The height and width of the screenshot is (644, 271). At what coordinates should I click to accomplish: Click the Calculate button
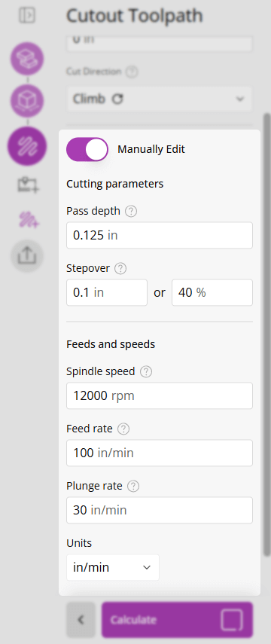(x=177, y=620)
